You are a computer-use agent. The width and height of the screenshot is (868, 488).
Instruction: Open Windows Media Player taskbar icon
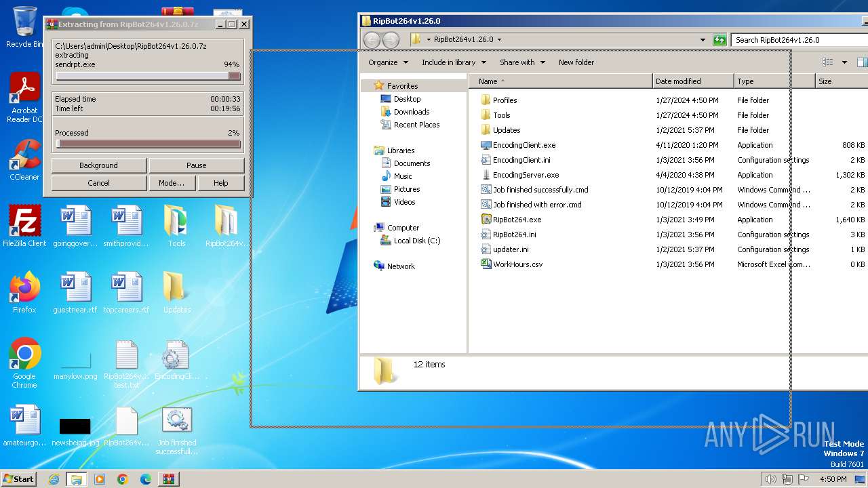100,479
